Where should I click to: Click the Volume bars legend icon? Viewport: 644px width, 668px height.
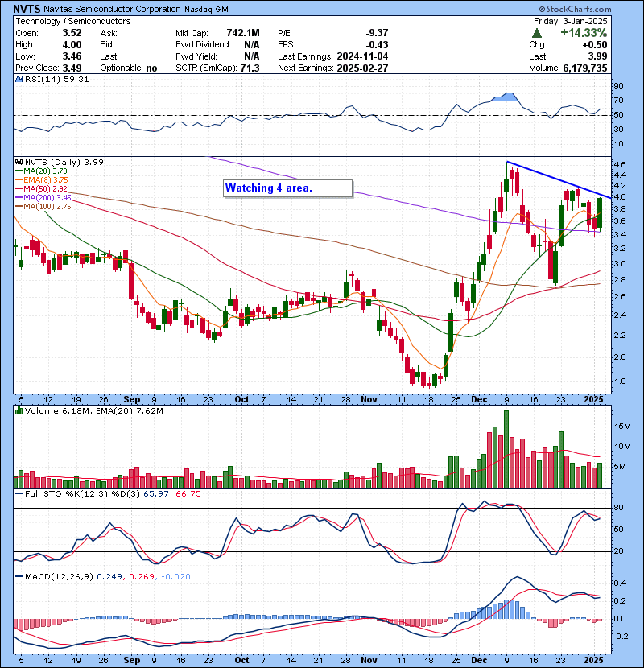click(19, 410)
